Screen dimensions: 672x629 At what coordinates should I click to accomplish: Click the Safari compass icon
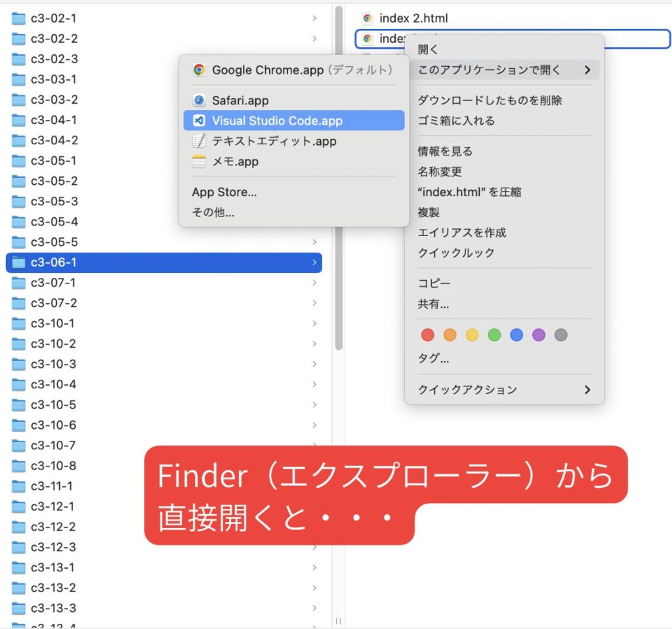point(199,100)
